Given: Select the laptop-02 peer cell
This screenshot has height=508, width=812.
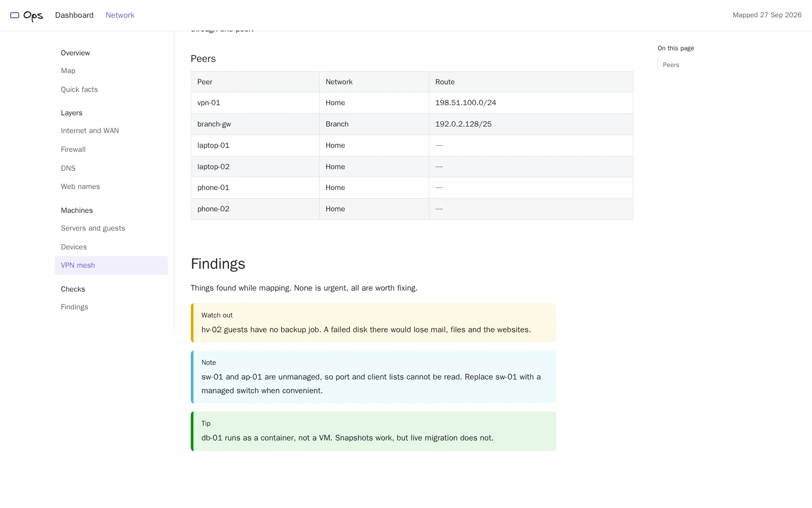Looking at the screenshot, I should point(255,167).
